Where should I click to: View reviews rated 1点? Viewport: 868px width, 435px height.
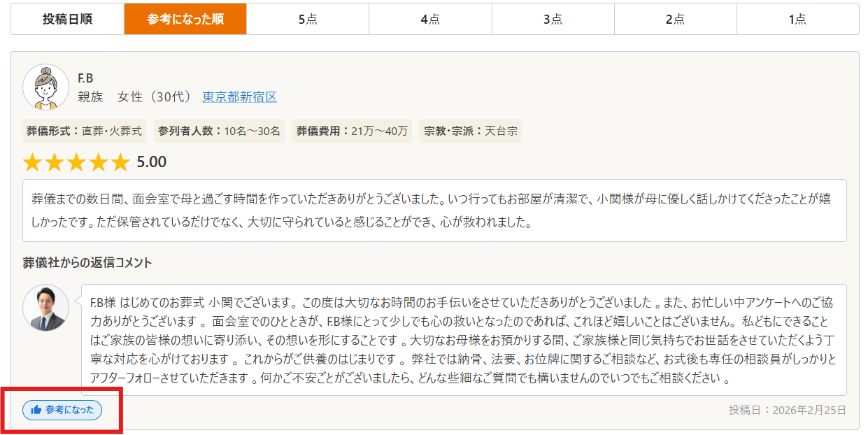coord(797,19)
